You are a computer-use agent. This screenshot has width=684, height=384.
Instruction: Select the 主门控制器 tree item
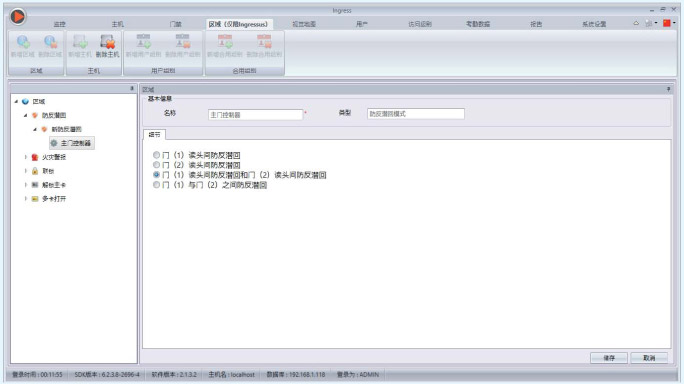point(72,143)
